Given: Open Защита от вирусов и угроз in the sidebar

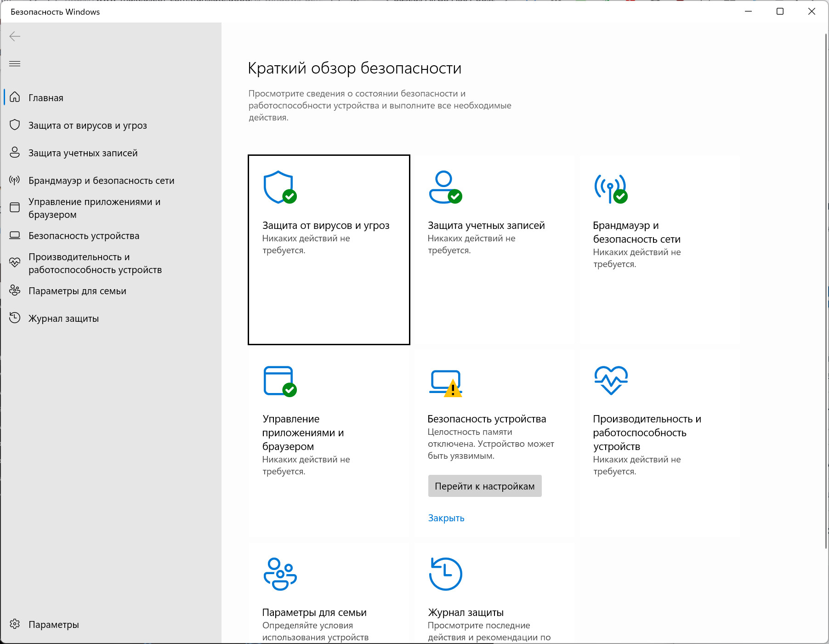Looking at the screenshot, I should (x=87, y=125).
